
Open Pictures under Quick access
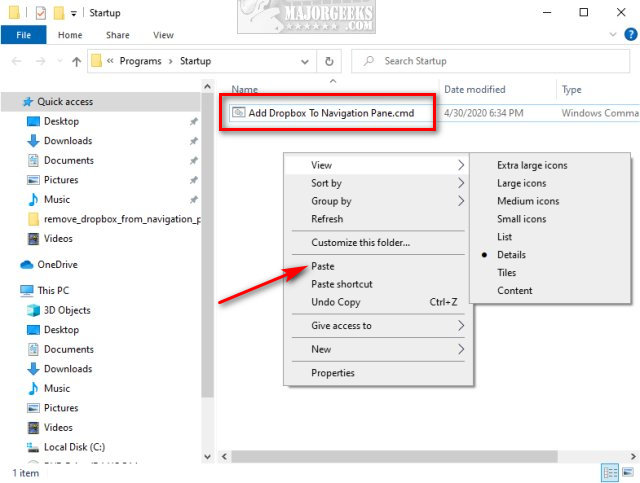coord(61,180)
